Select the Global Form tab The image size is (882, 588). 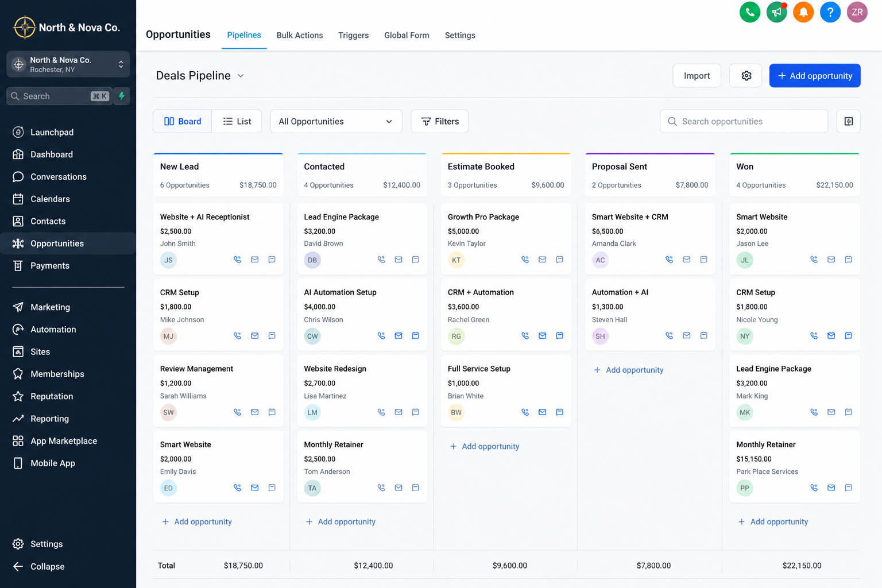[x=407, y=35]
